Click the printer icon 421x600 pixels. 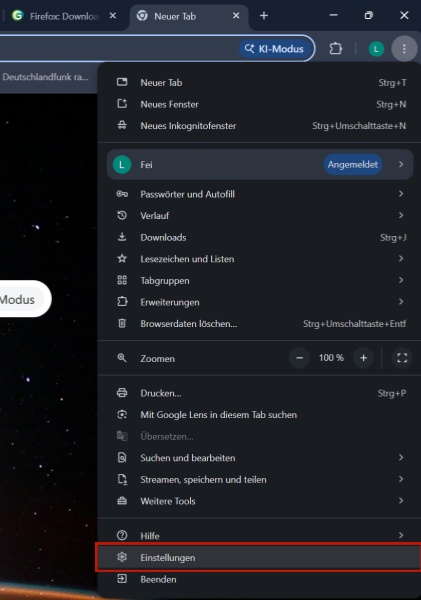(x=122, y=393)
